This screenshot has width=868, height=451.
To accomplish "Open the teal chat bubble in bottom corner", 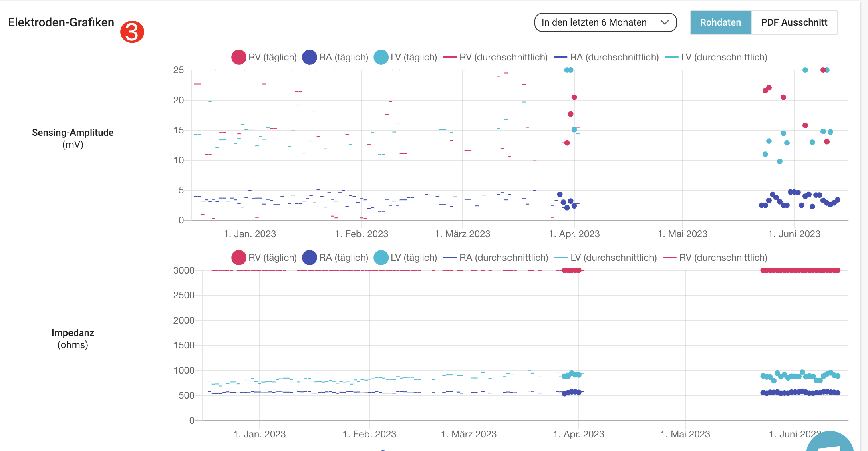I will (830, 443).
